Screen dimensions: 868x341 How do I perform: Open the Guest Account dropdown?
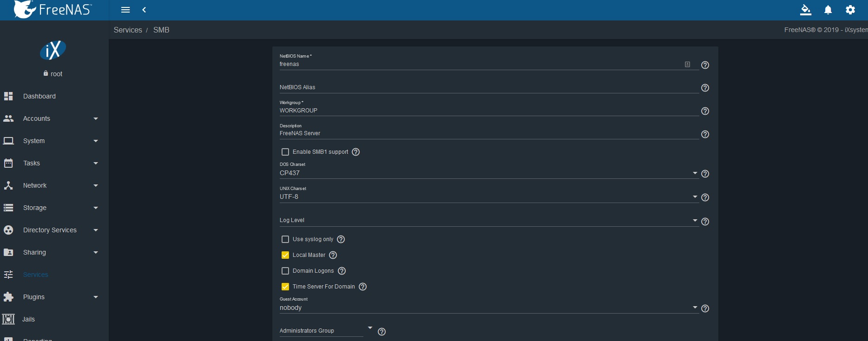(x=489, y=308)
